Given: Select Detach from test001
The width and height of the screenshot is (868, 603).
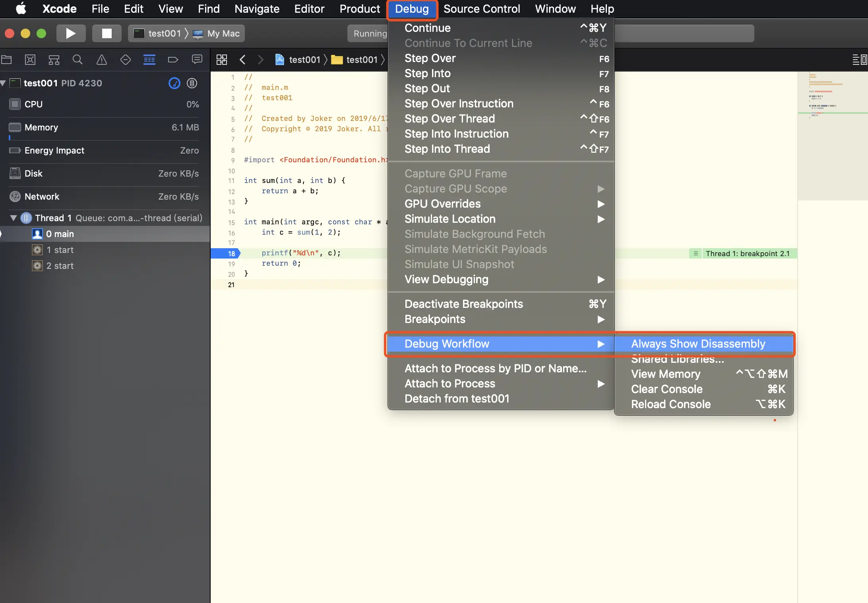Looking at the screenshot, I should 457,399.
